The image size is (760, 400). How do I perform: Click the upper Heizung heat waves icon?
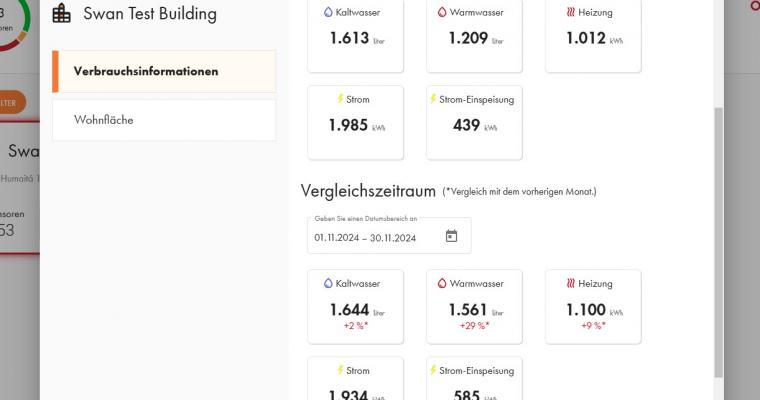570,12
